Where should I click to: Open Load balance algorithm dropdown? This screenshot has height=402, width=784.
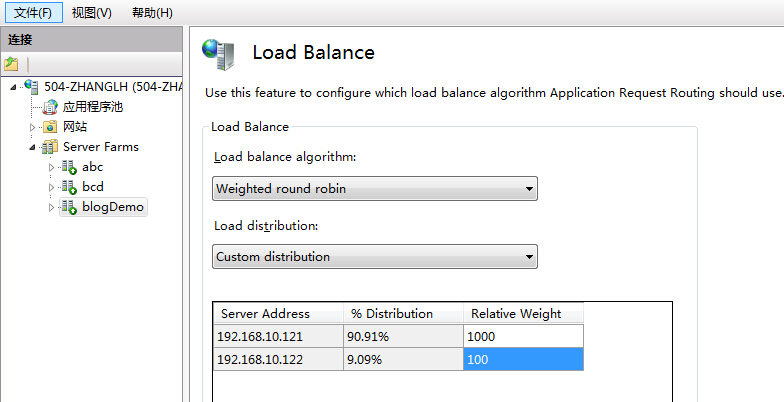click(x=375, y=188)
